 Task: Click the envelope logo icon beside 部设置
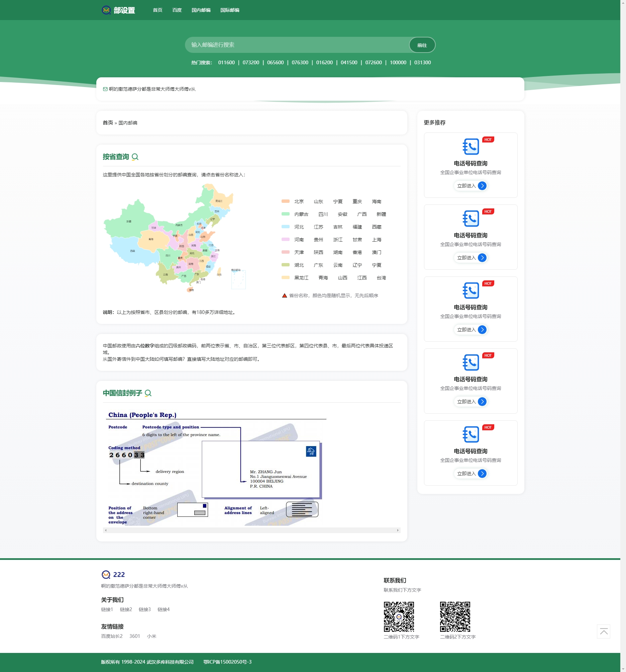106,10
